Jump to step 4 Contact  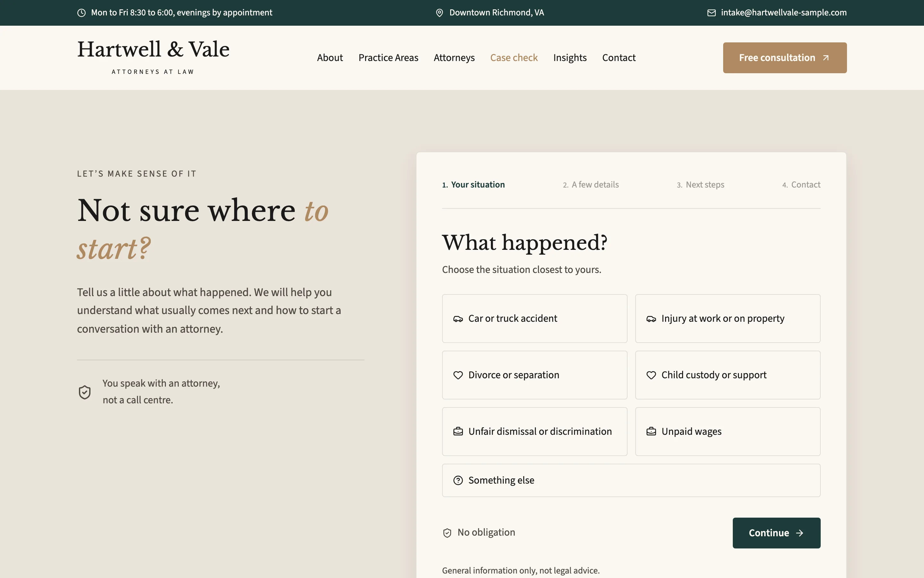tap(801, 185)
